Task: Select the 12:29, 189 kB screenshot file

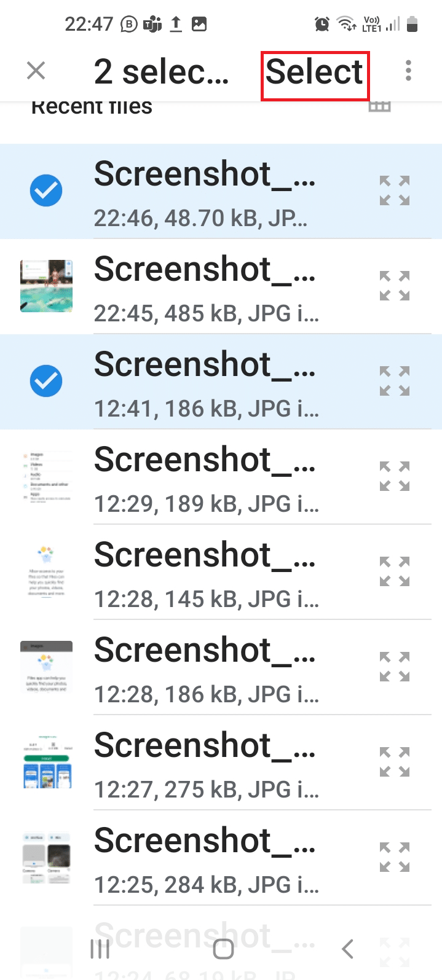Action: (x=221, y=477)
